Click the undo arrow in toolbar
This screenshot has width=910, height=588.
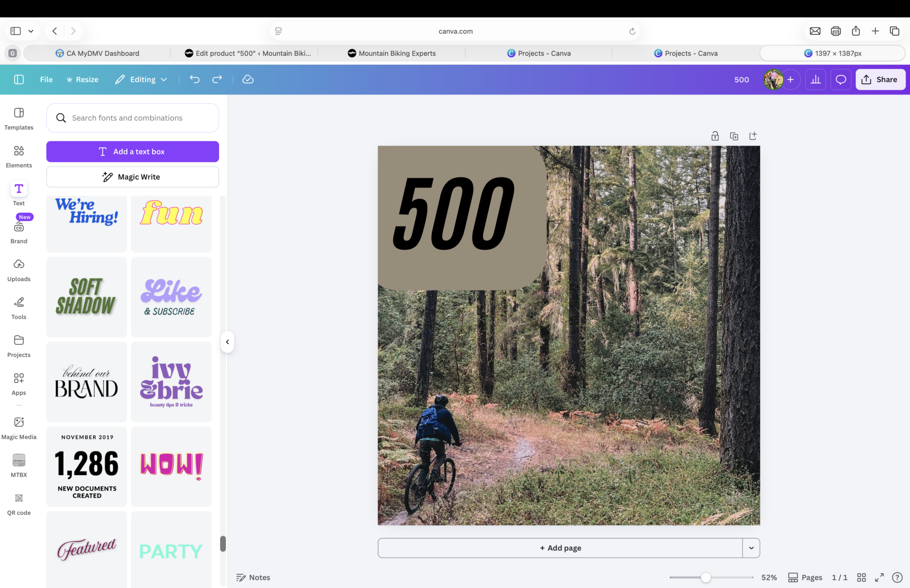pos(195,79)
